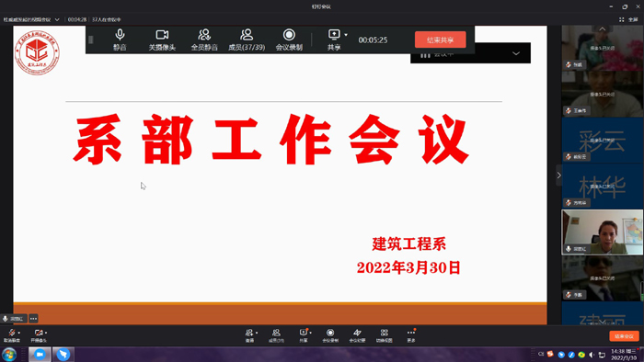
Task: Click the green-yellow globe tray icon
Action: (x=581, y=355)
